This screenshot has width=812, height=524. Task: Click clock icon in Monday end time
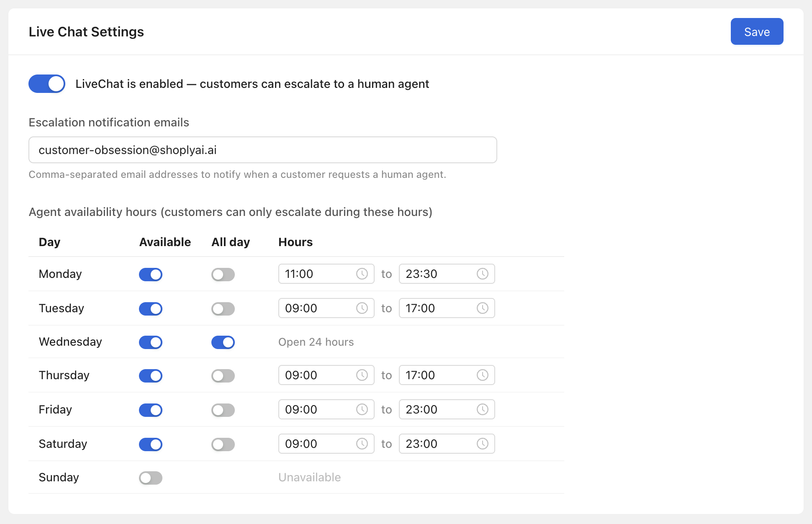482,274
